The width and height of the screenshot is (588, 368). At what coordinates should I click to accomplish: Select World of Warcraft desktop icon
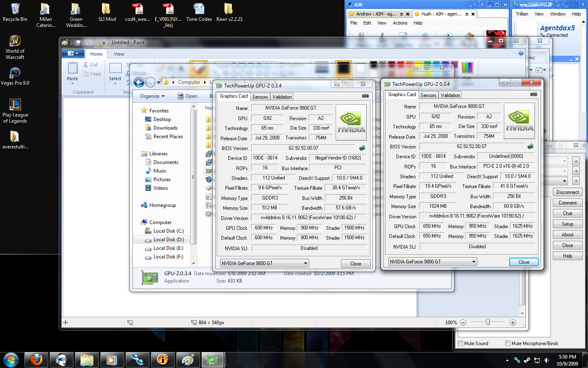tap(15, 47)
